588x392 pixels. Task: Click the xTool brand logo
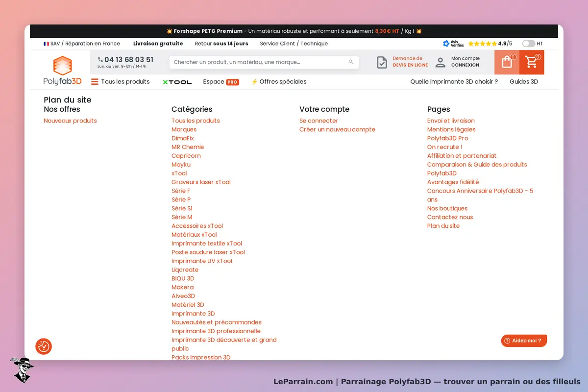tap(177, 82)
